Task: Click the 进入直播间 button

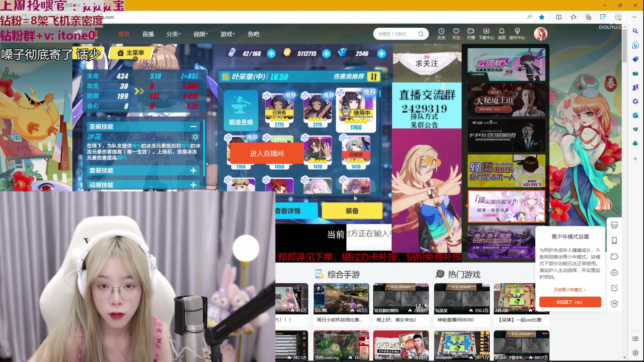Action: (267, 154)
